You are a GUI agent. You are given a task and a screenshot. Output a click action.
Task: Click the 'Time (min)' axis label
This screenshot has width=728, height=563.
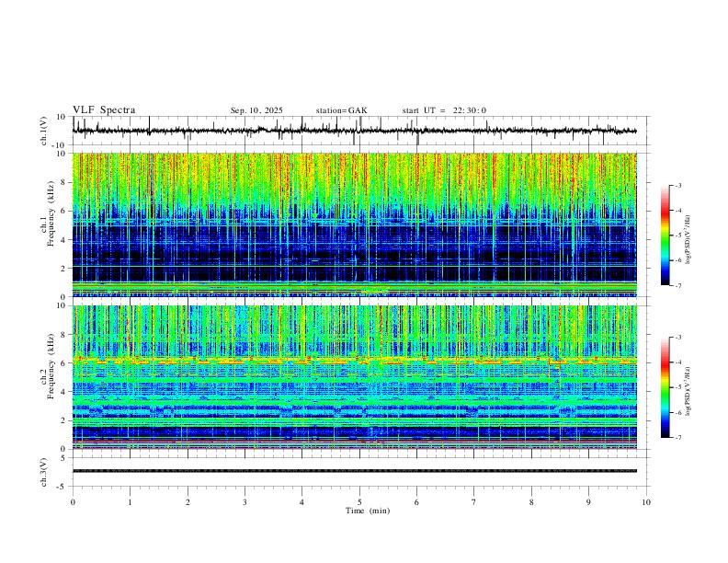(x=368, y=511)
